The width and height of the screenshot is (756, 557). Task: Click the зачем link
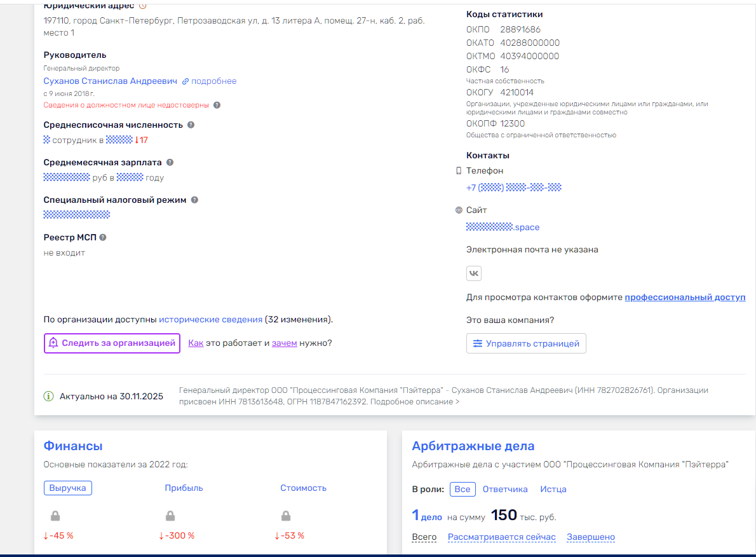pos(285,343)
